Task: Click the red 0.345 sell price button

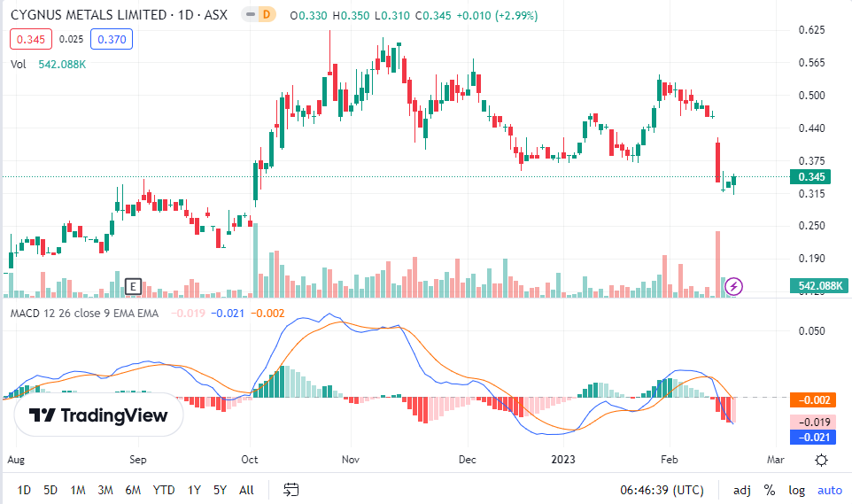Action: point(31,39)
